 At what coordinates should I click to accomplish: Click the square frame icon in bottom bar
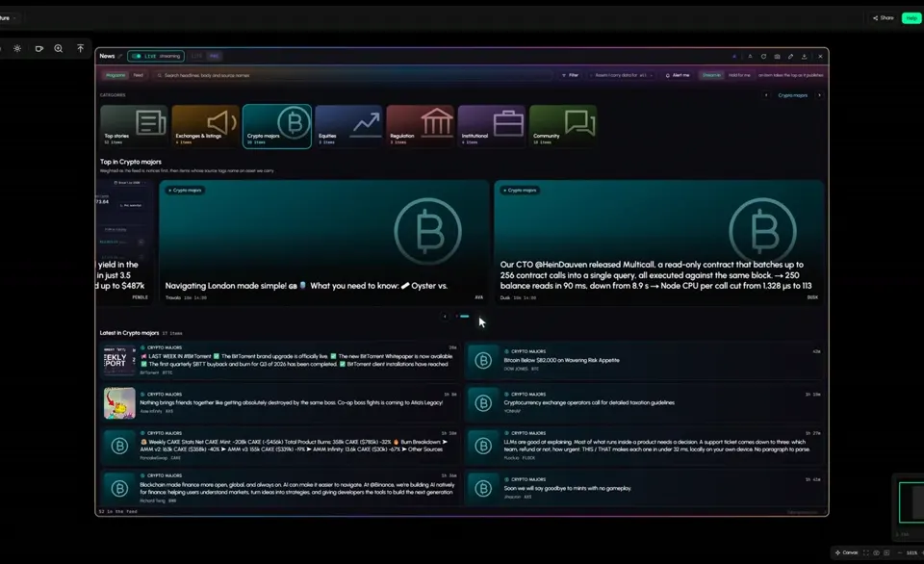point(886,552)
